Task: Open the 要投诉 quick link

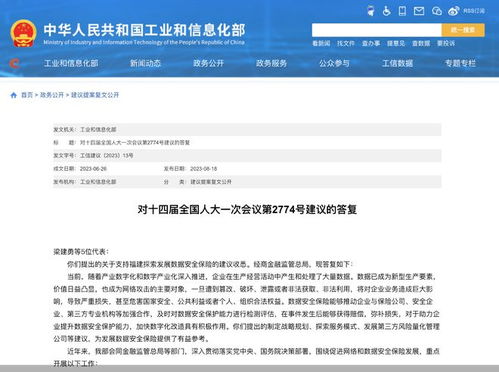Action: click(446, 43)
